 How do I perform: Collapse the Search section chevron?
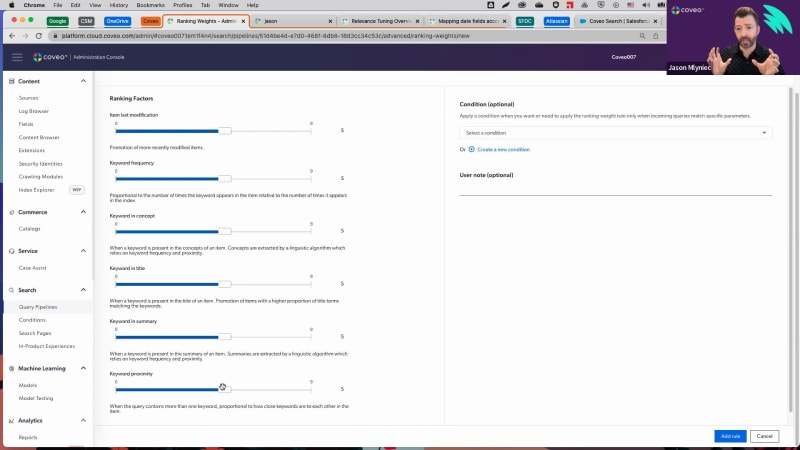83,290
